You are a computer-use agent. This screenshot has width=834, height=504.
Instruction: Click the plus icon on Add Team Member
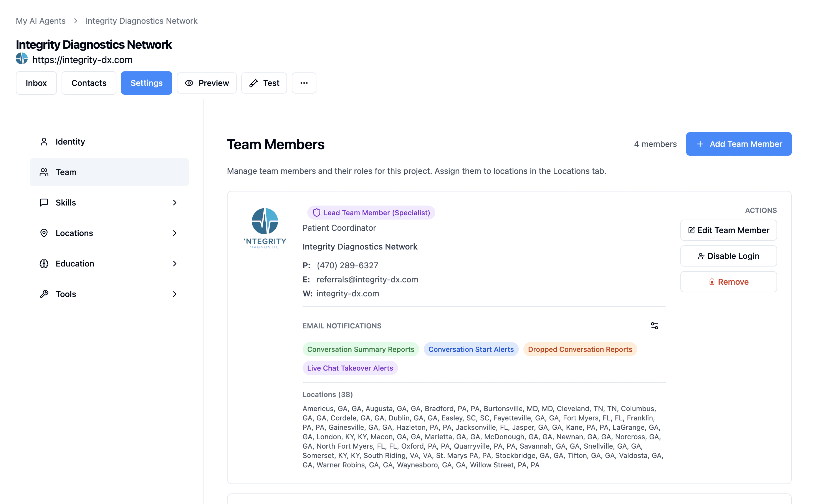(700, 144)
